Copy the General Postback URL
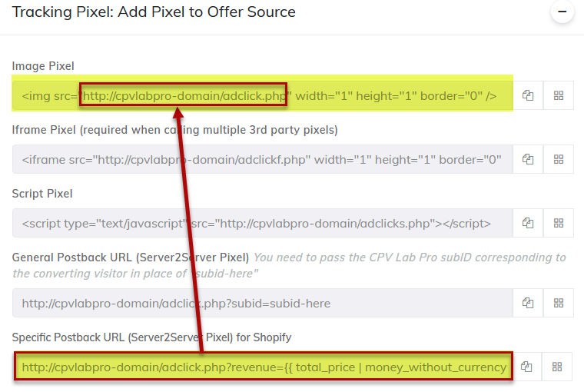Image resolution: width=584 pixels, height=392 pixels. pos(528,303)
